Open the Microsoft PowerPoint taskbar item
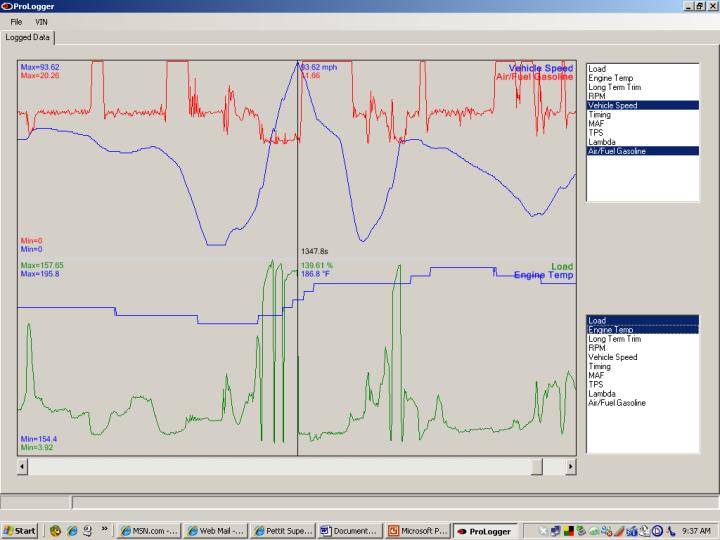The image size is (720, 540). click(417, 531)
